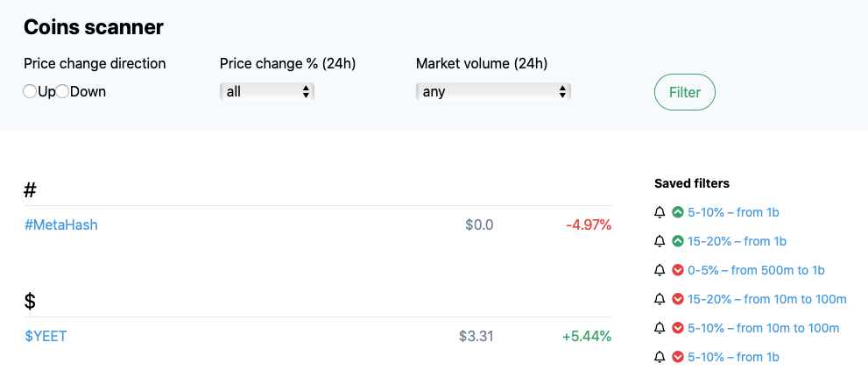The width and height of the screenshot is (868, 385).
Task: Click the bell icon beside red 5-10% from 1b filter
Action: coord(660,357)
